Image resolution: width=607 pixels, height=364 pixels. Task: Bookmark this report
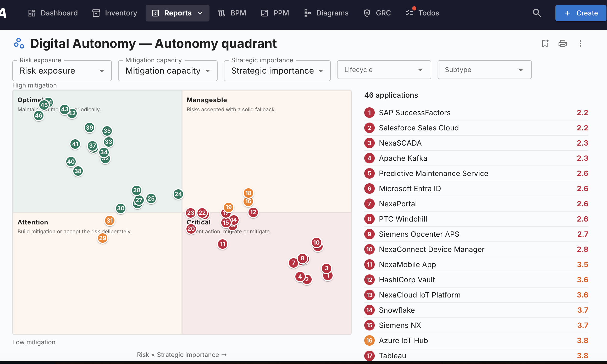[x=545, y=43]
